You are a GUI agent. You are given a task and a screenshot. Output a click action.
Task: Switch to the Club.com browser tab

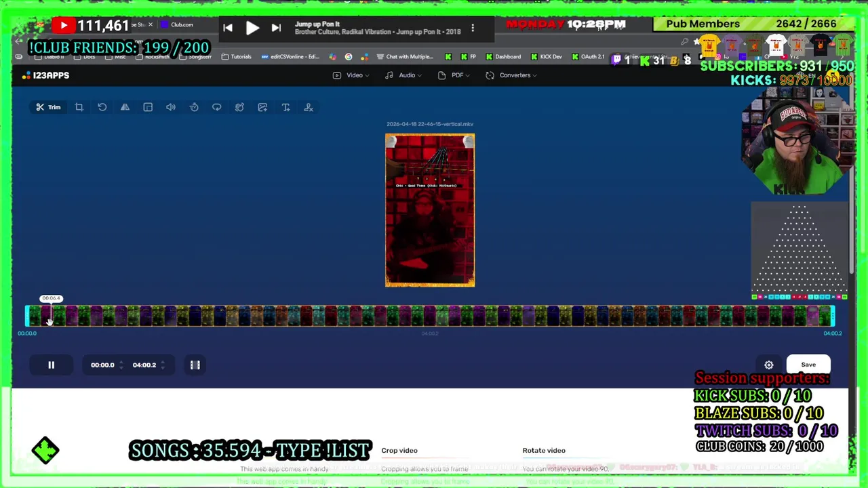178,25
